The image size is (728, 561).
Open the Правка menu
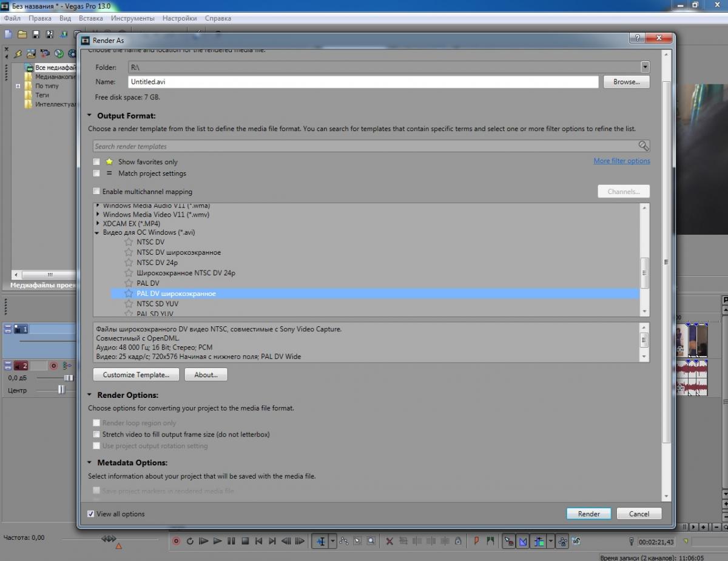point(40,18)
